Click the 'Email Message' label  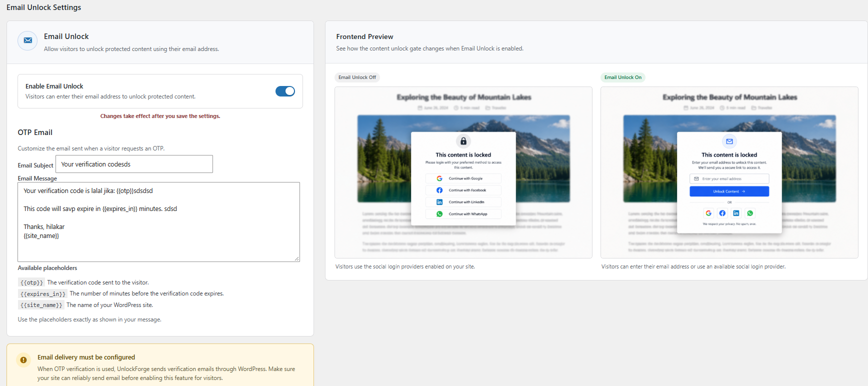[37, 178]
